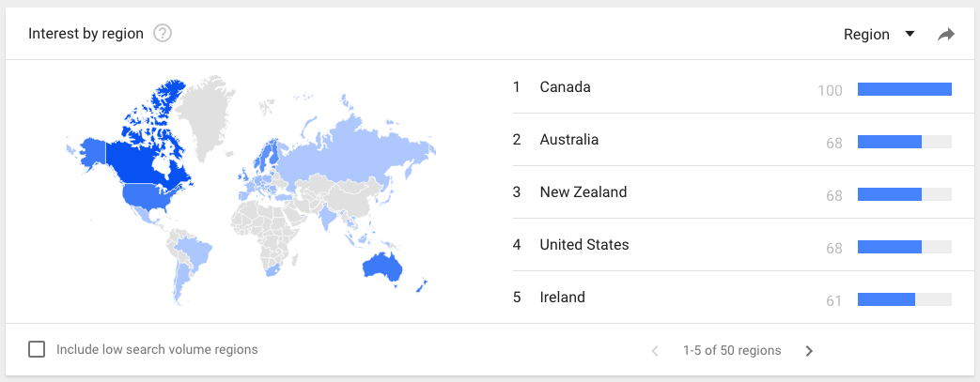The width and height of the screenshot is (980, 382).
Task: Enable Include low search volume regions checkbox
Action: coord(37,349)
